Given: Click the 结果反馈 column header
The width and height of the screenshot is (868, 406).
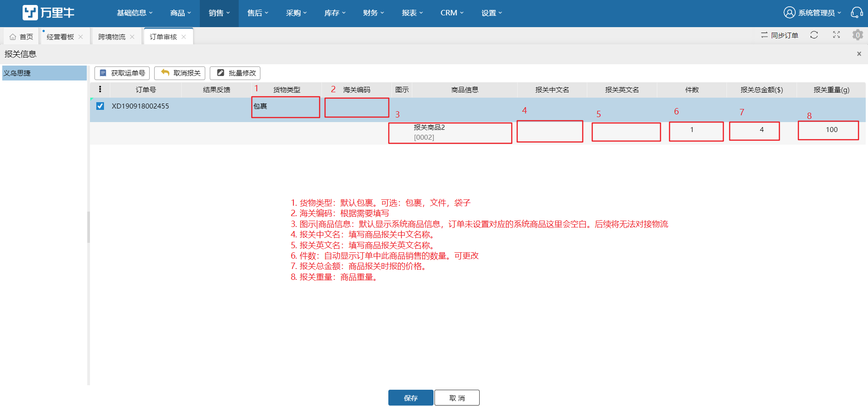Looking at the screenshot, I should [217, 90].
